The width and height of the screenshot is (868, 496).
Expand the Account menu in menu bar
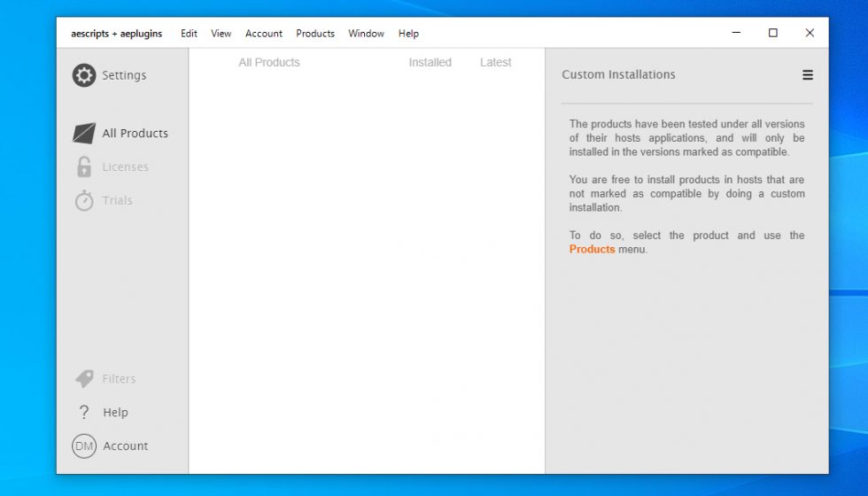pyautogui.click(x=264, y=34)
